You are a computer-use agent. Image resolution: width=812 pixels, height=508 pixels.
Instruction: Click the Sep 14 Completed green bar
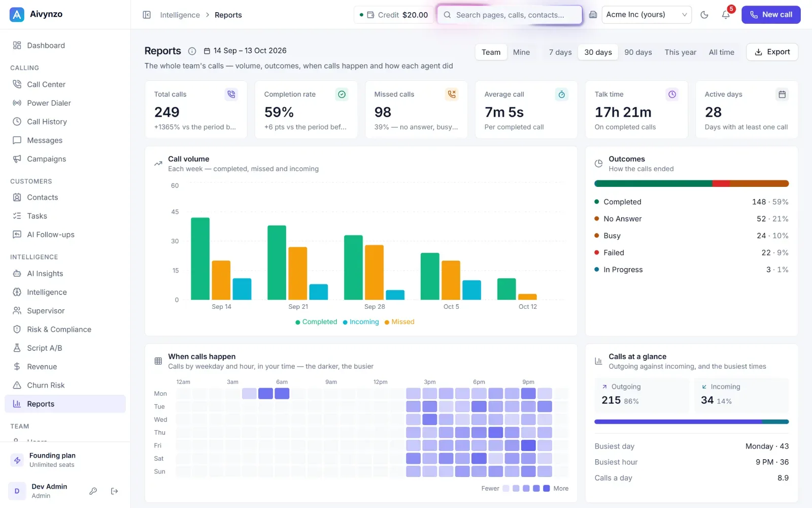coord(200,259)
